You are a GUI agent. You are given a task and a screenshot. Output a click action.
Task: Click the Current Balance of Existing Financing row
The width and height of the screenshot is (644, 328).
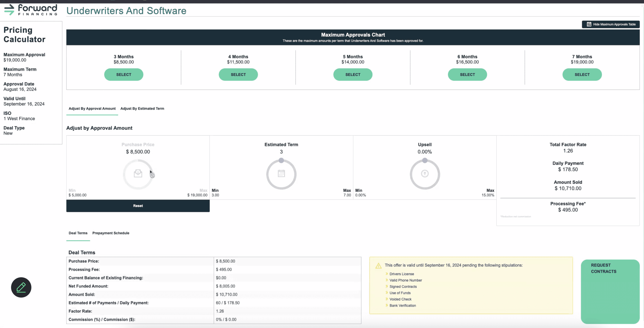coord(214,278)
